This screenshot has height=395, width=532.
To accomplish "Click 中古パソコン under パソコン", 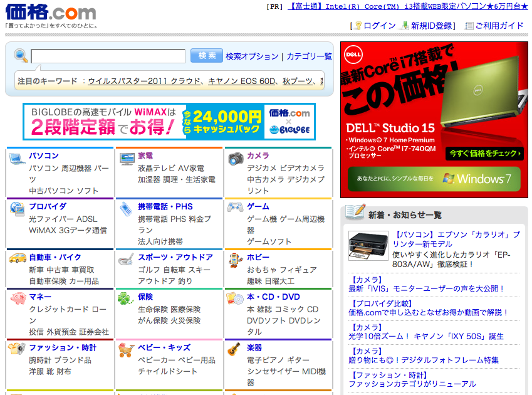I will coord(51,191).
